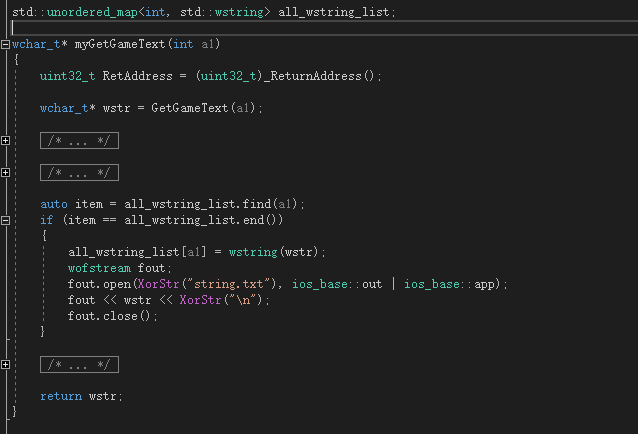Click the if keyword
Viewport: 638px width, 434px height.
[x=47, y=220]
